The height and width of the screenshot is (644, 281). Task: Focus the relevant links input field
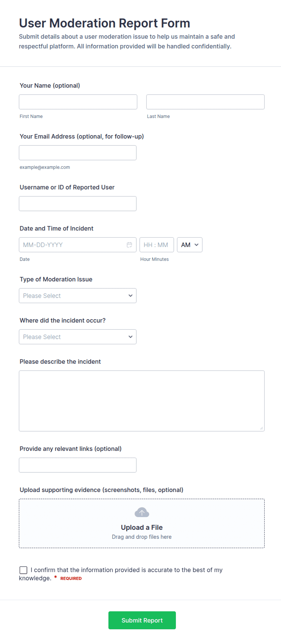coord(78,465)
